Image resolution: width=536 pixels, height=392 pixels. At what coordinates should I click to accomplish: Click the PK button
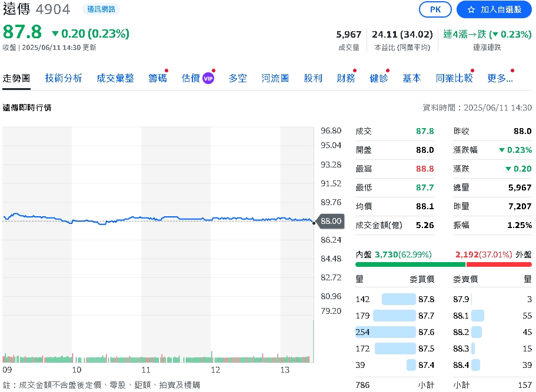click(435, 9)
